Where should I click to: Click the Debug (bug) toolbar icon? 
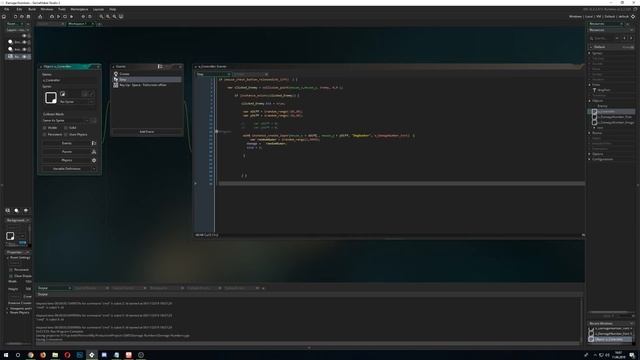point(52,17)
